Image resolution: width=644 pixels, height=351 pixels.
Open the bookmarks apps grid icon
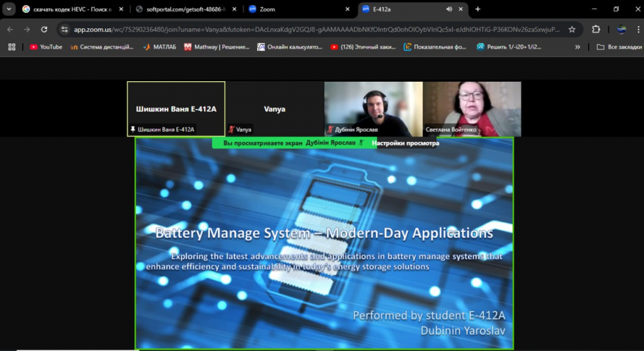(12, 47)
